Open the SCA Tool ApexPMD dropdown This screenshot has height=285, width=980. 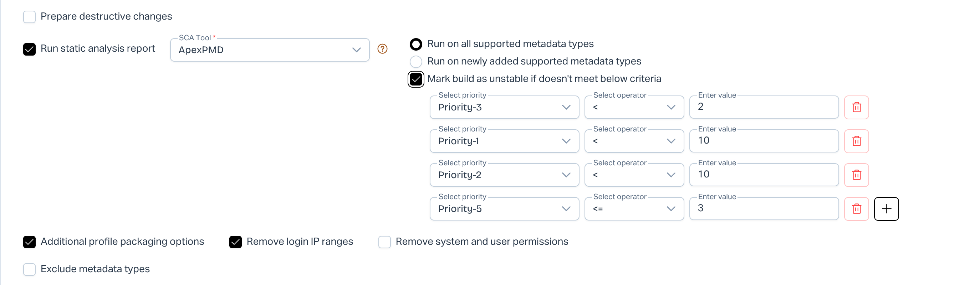coord(269,50)
